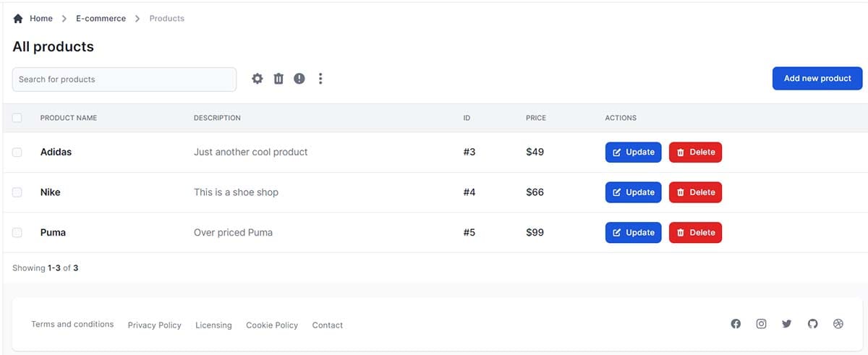
Task: Focus the Search for products field
Action: click(x=124, y=80)
